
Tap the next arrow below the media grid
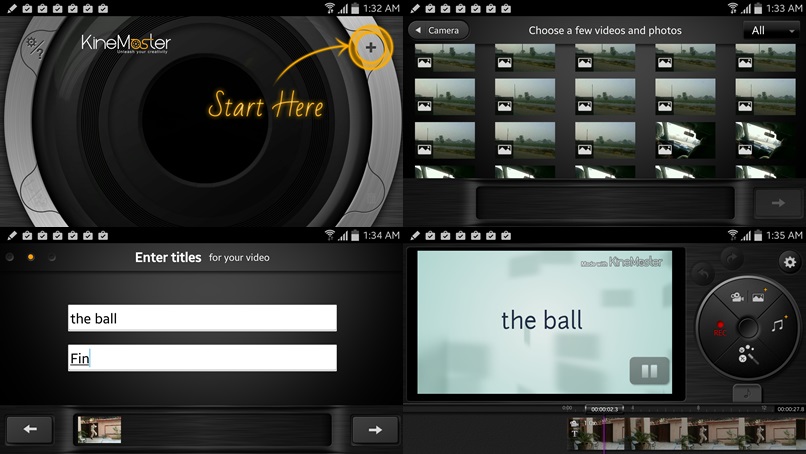(778, 203)
